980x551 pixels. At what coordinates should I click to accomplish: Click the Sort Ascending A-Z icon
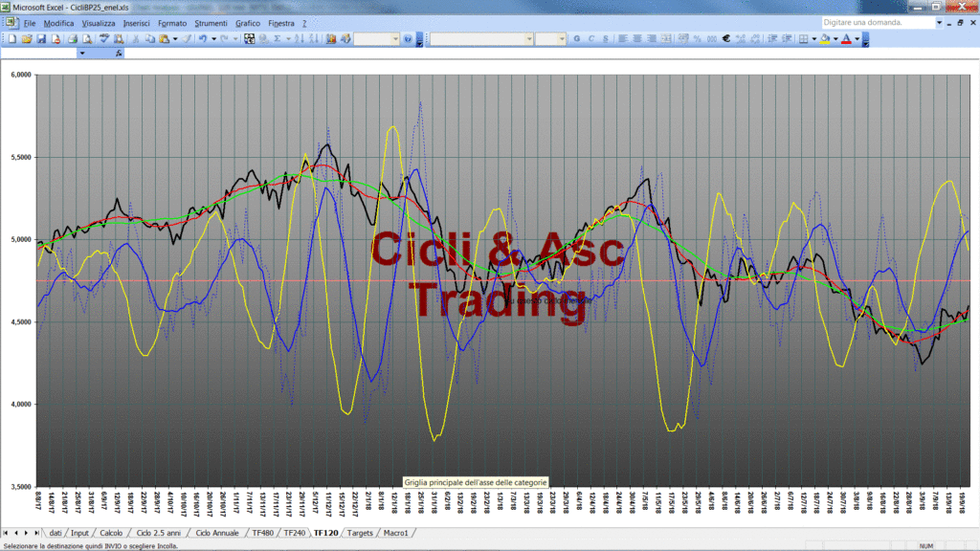click(299, 38)
